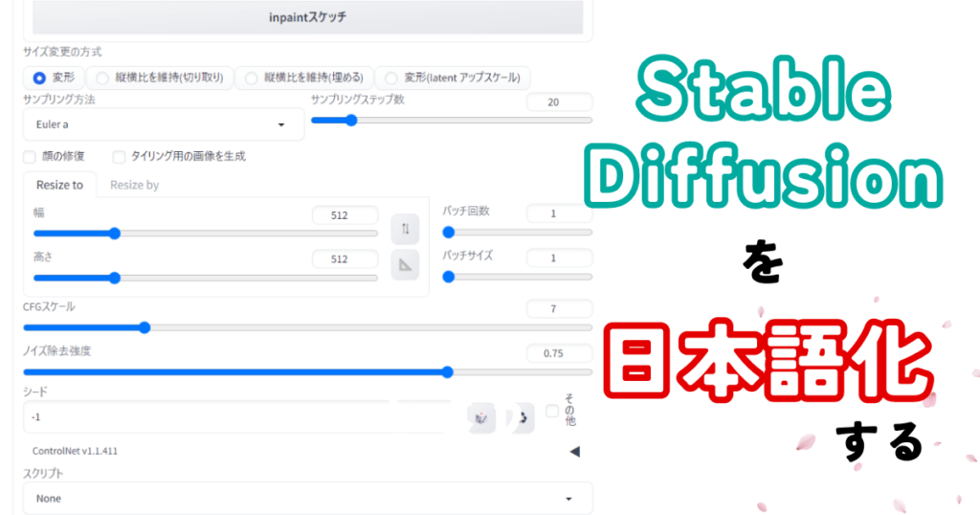Click the CFGスケール slider handle

(145, 327)
